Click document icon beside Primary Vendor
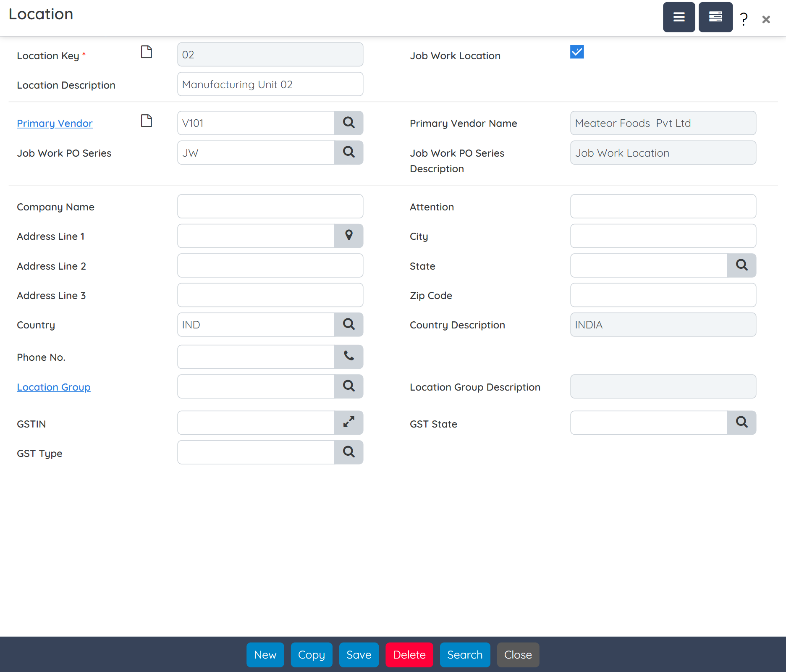Viewport: 786px width, 672px height. [147, 121]
